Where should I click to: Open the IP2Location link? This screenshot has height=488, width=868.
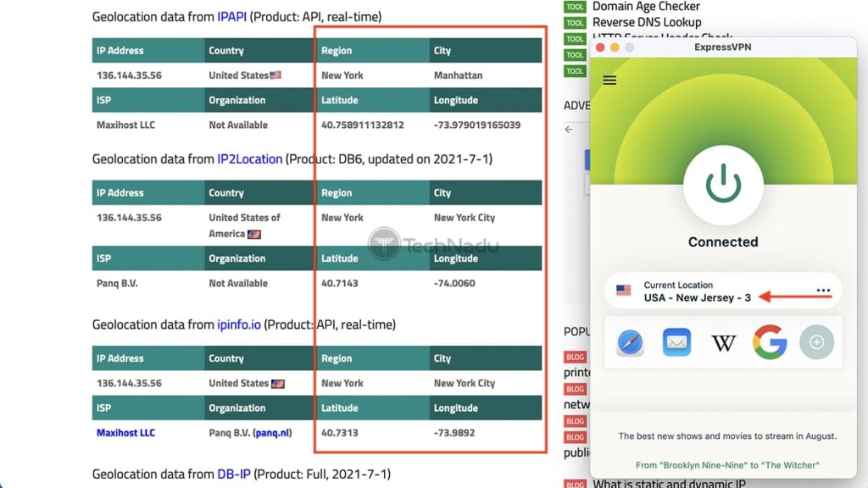point(250,158)
